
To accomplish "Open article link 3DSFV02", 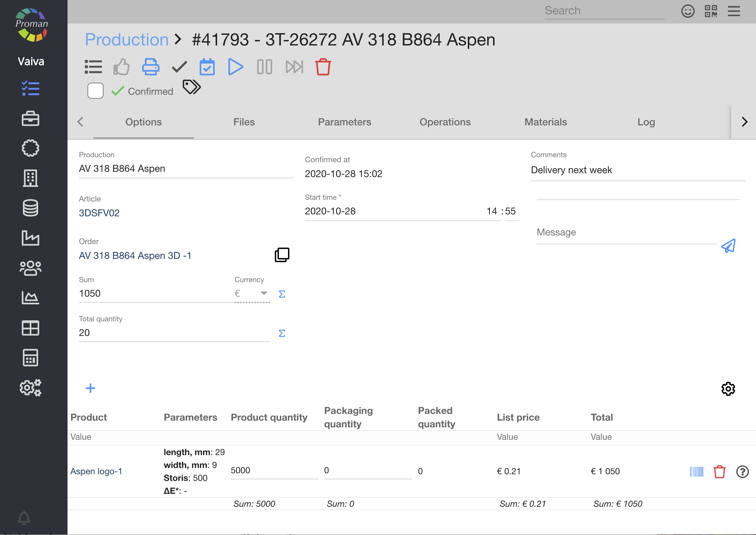I will click(x=99, y=213).
